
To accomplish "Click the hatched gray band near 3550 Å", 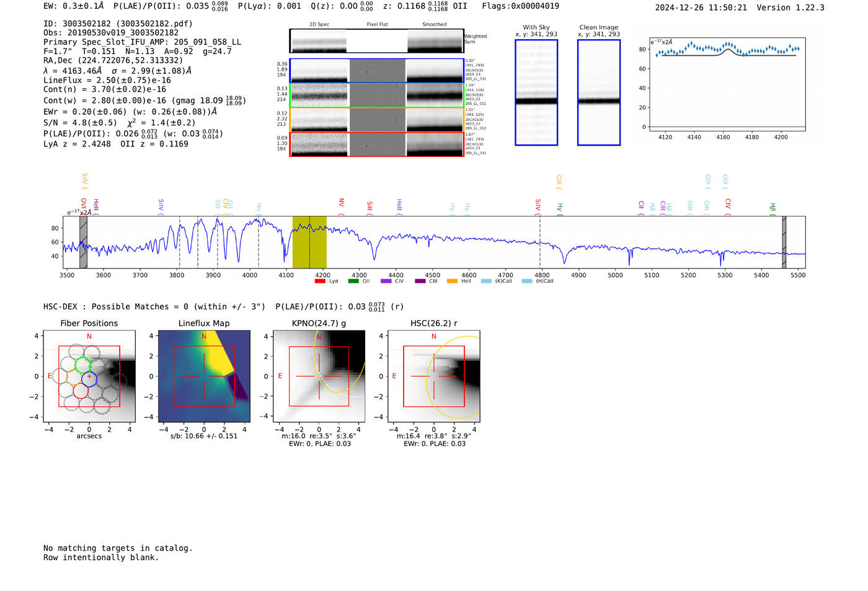I will pos(83,242).
